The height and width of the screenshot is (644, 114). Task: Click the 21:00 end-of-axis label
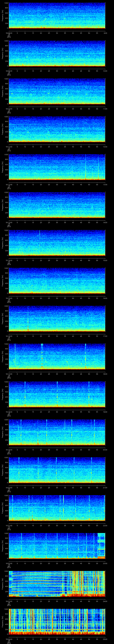point(105,487)
